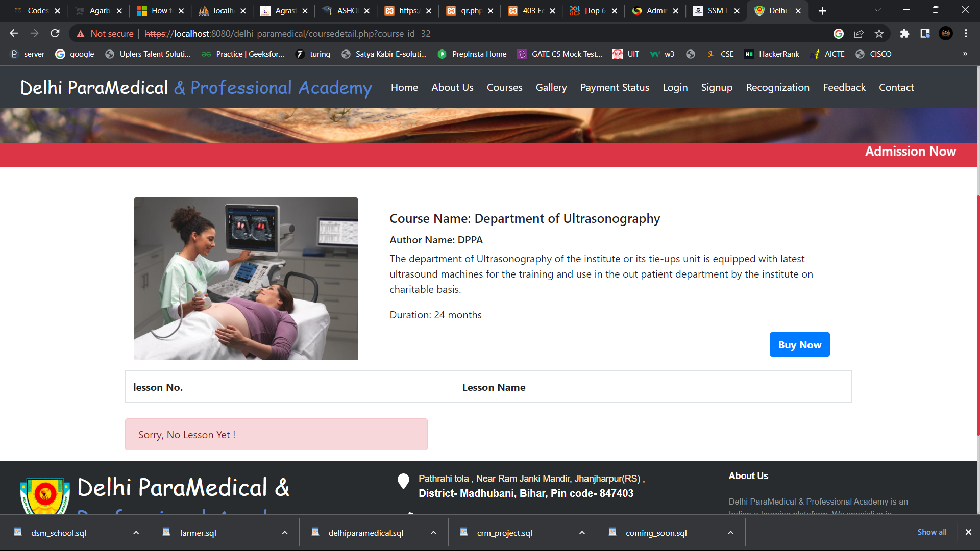Bookmark this page with star icon
980x551 pixels.
point(879,33)
